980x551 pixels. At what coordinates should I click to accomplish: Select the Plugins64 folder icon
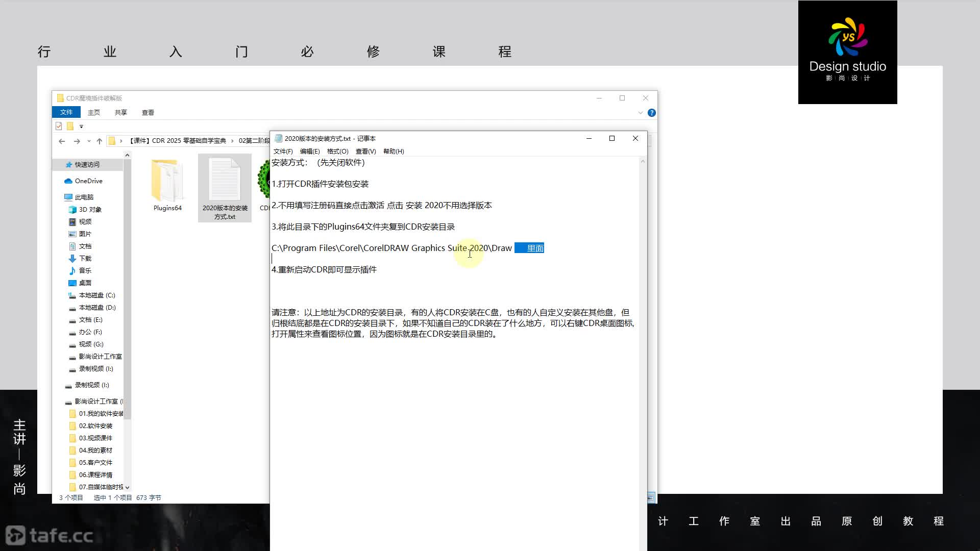pyautogui.click(x=167, y=180)
